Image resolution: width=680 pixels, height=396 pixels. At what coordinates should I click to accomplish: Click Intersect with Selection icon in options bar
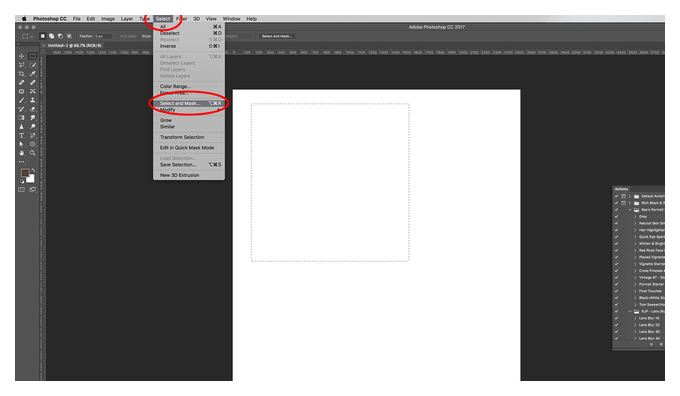pyautogui.click(x=69, y=36)
